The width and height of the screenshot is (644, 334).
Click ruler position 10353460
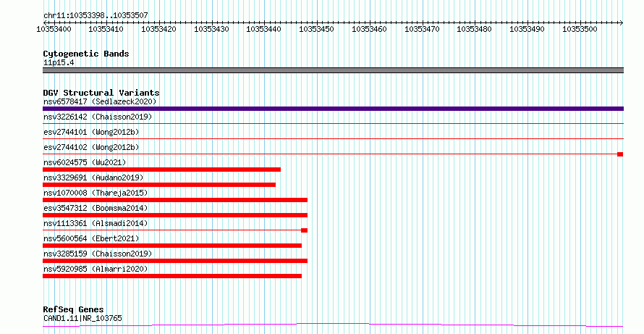369,29
